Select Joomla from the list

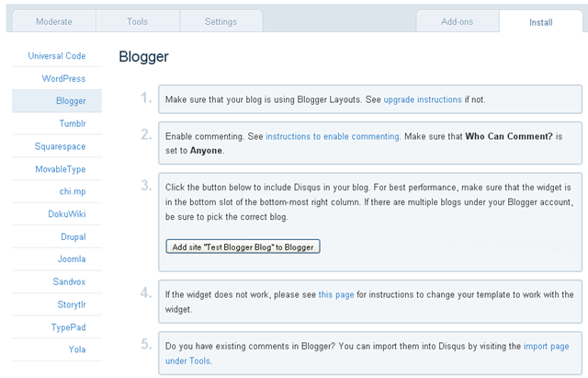pos(72,259)
